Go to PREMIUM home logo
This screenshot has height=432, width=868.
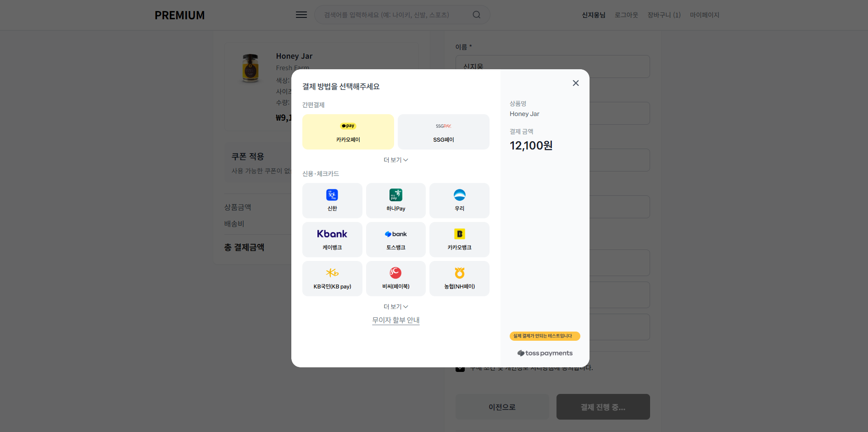coord(179,15)
